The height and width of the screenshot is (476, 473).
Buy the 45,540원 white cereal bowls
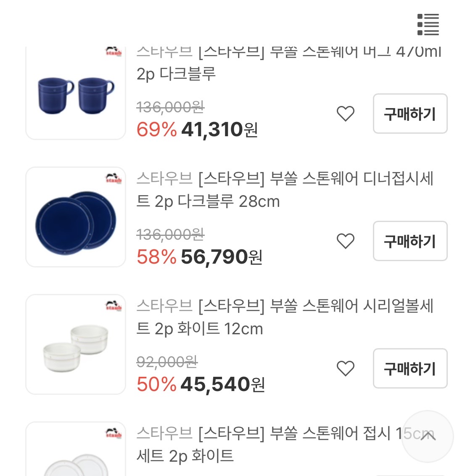[x=410, y=368]
